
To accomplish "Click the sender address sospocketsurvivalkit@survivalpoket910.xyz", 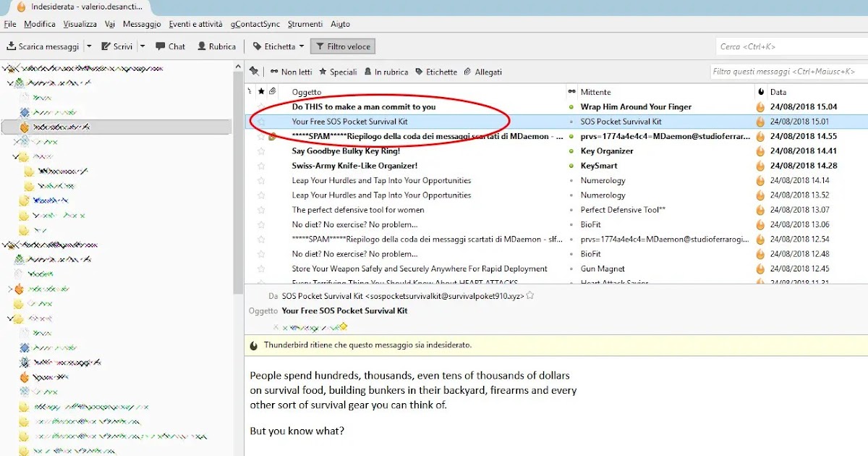I will [445, 295].
